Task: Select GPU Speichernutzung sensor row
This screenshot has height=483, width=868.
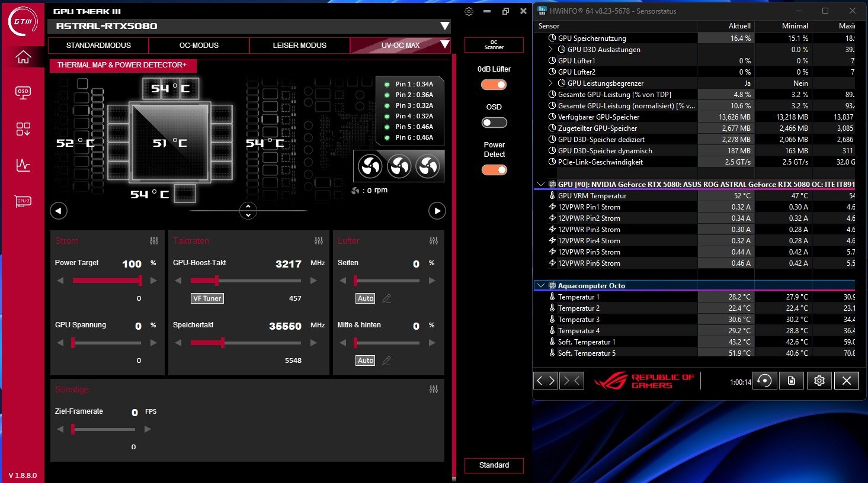Action: click(x=694, y=38)
